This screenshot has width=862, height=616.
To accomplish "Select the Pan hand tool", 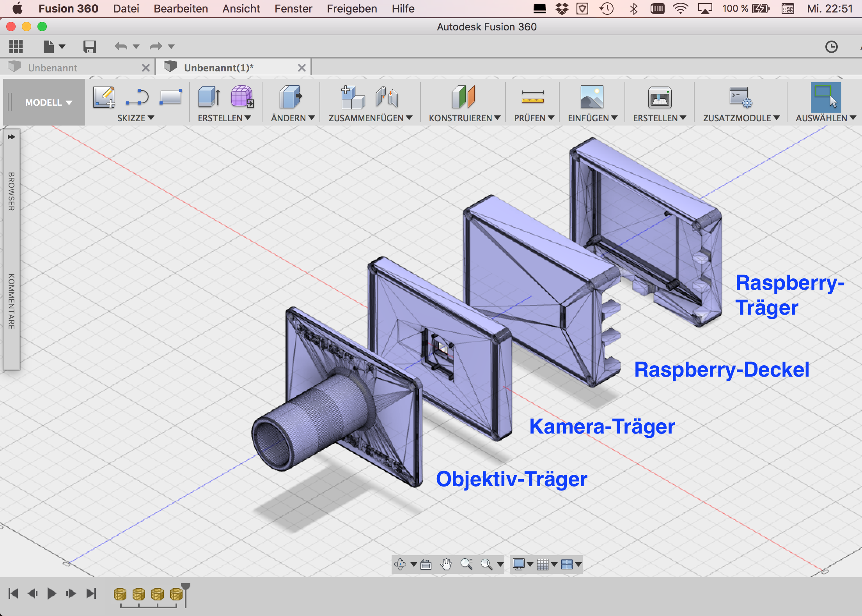I will [446, 564].
